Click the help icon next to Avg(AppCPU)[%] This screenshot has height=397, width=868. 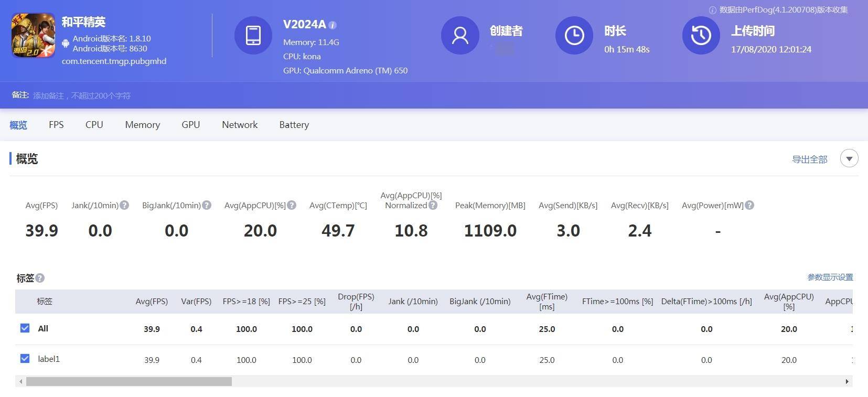pos(292,205)
